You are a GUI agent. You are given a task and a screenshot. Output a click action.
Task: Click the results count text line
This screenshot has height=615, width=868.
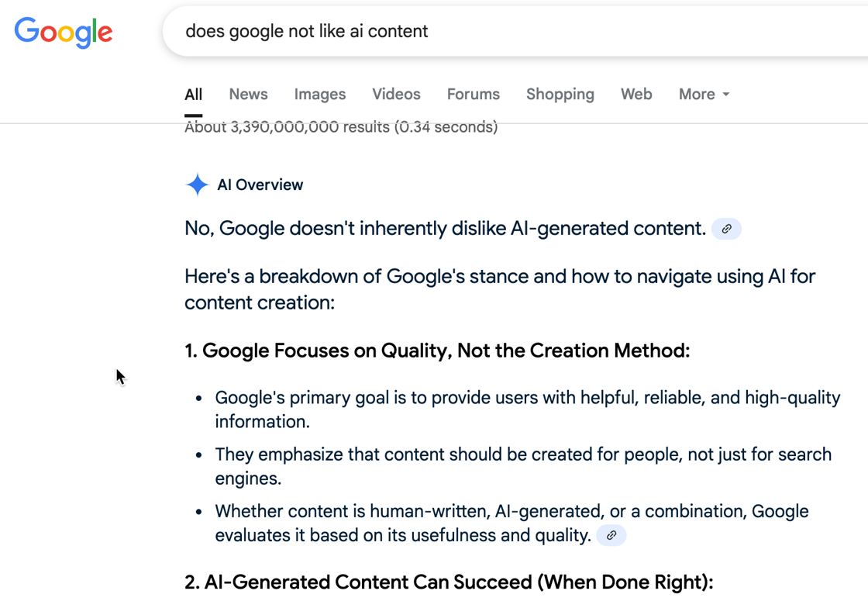pos(341,126)
